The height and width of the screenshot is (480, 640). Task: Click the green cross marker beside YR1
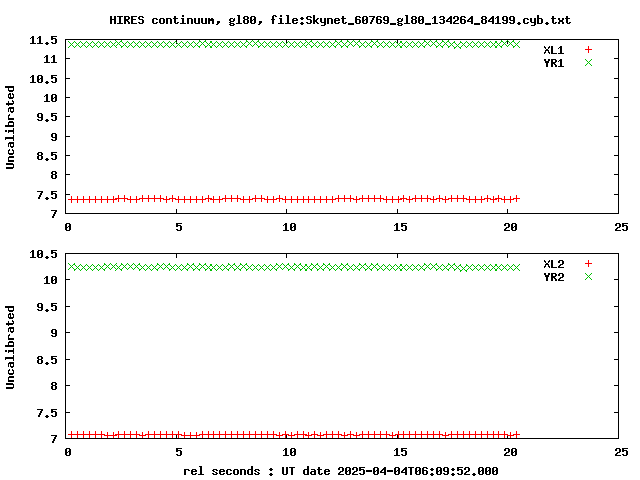click(x=588, y=62)
